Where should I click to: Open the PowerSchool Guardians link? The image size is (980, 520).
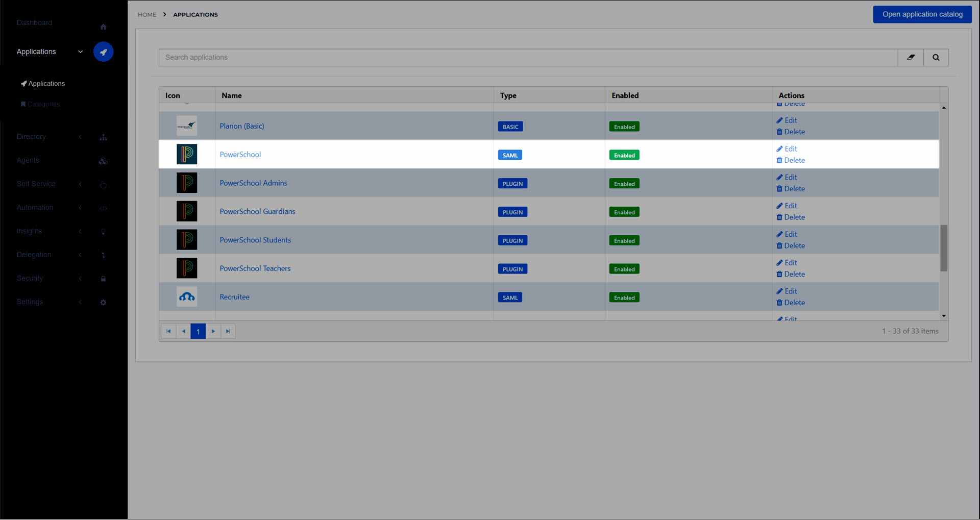(257, 211)
